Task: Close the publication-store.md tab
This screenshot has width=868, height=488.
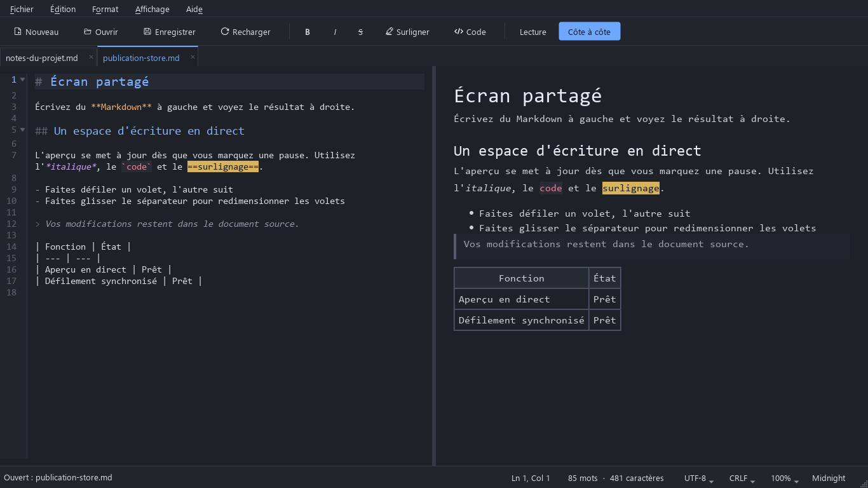Action: [193, 57]
